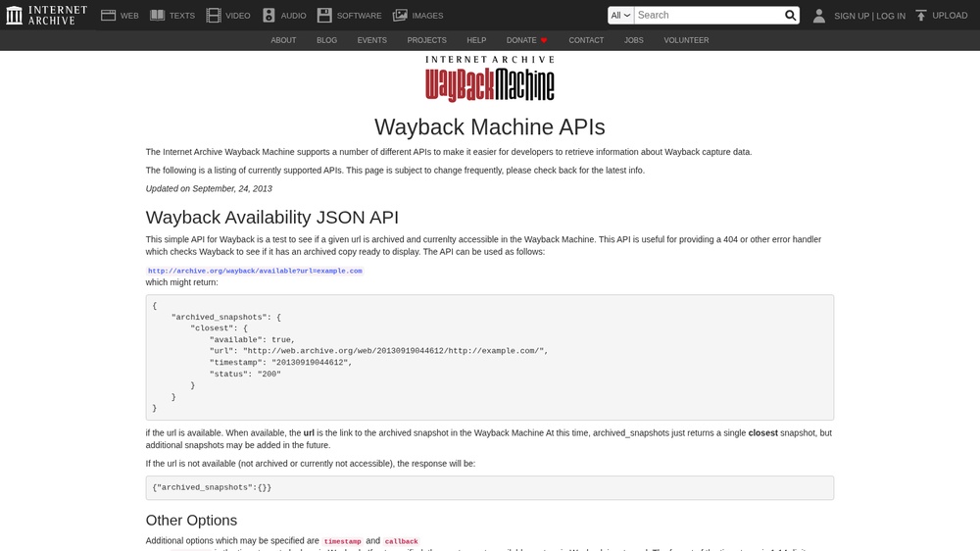Click the "closest": { JSON line
Image resolution: width=980 pixels, height=551 pixels.
tap(220, 328)
